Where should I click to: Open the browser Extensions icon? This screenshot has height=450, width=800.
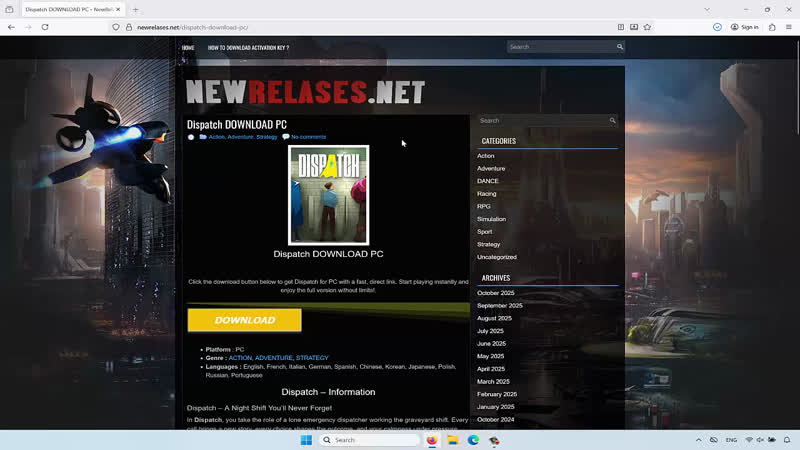click(772, 27)
